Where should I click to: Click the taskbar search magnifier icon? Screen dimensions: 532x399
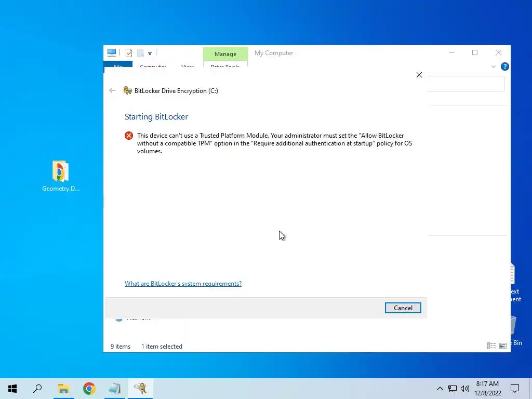[x=37, y=389]
